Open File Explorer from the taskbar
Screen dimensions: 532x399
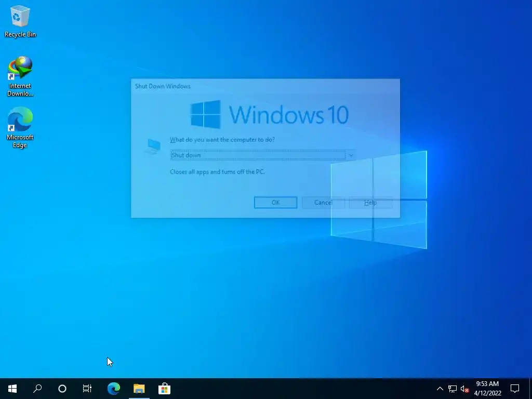[139, 389]
